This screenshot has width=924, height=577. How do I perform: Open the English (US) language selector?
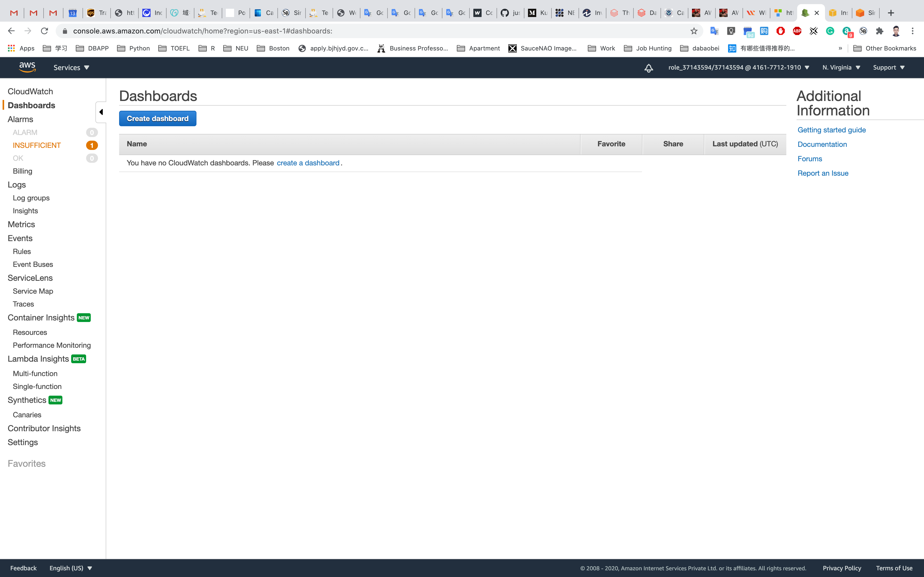pos(71,568)
